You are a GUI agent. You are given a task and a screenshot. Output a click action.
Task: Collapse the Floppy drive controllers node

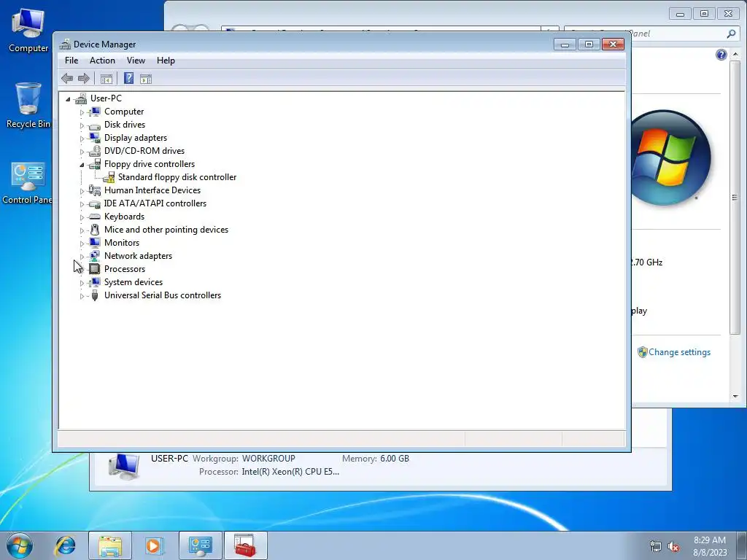[x=82, y=165]
